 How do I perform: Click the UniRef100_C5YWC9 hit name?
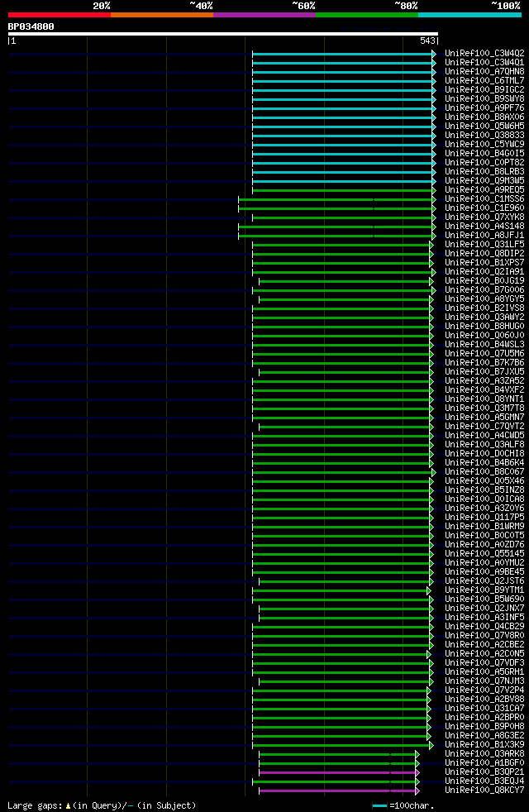[x=484, y=145]
